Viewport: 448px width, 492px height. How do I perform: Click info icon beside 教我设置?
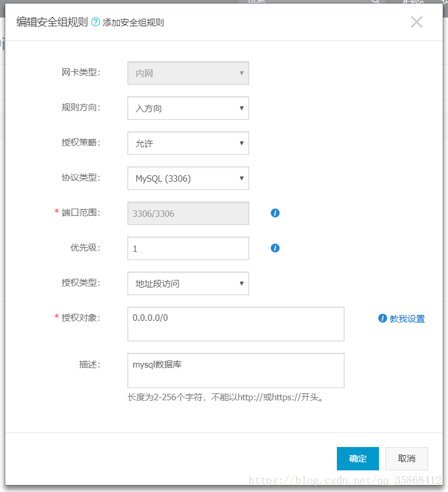(x=382, y=318)
